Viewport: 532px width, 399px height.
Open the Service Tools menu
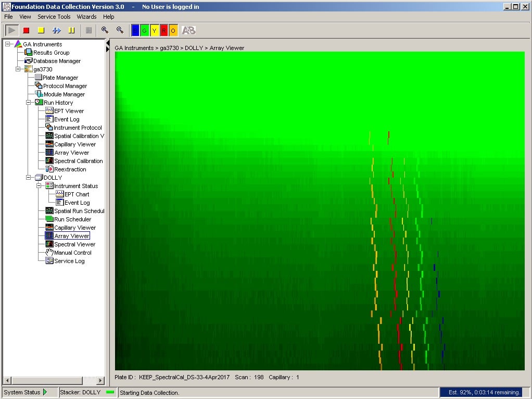click(54, 17)
